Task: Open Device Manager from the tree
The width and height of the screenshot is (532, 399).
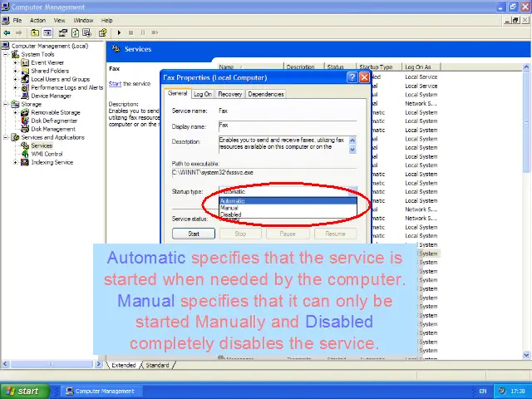Action: click(x=52, y=96)
